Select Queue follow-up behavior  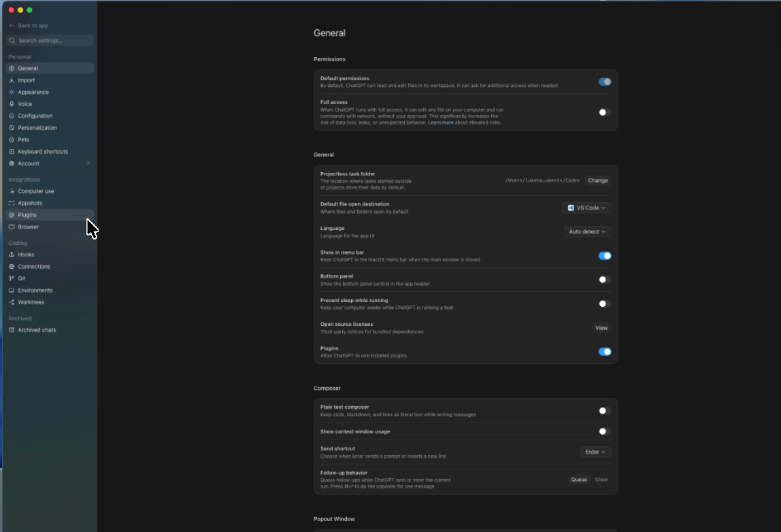click(579, 480)
